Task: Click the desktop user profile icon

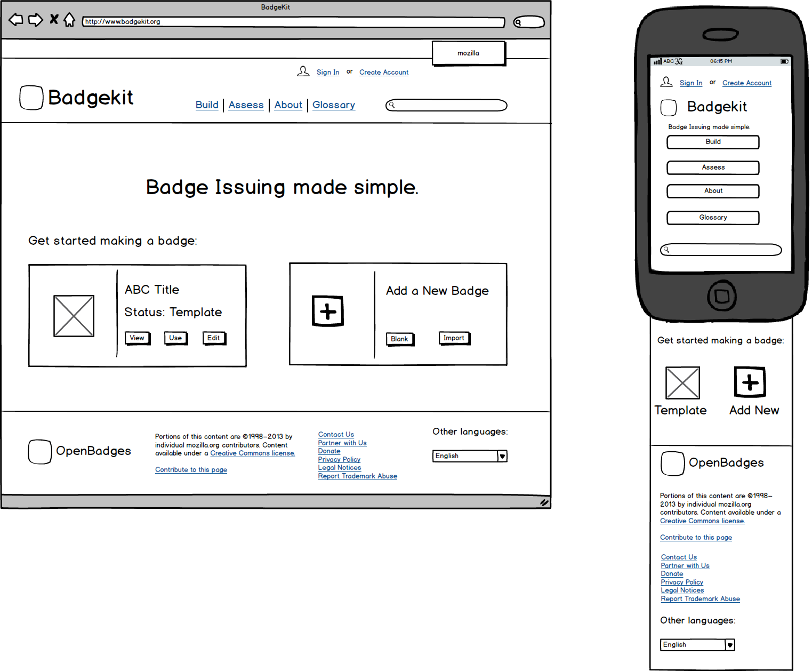Action: click(303, 71)
